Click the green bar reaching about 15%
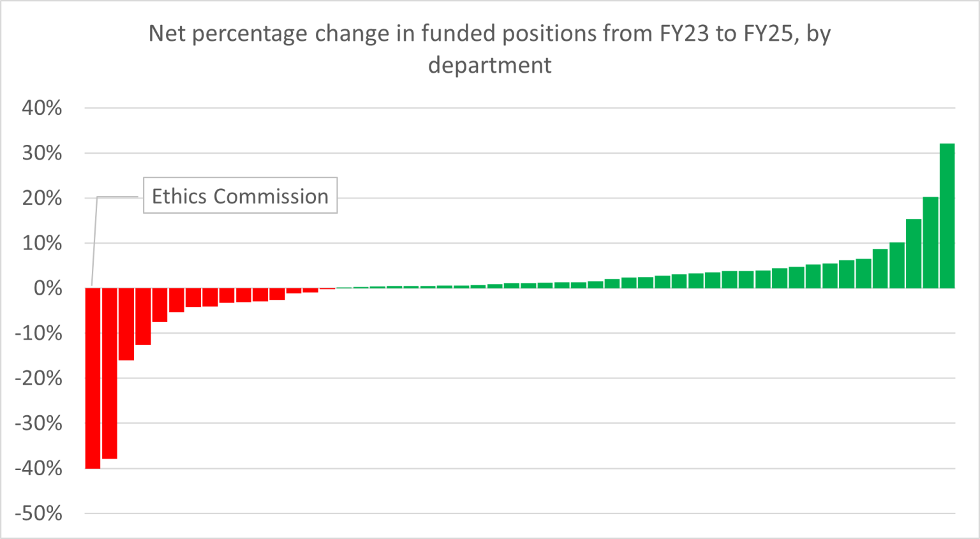 coord(914,253)
